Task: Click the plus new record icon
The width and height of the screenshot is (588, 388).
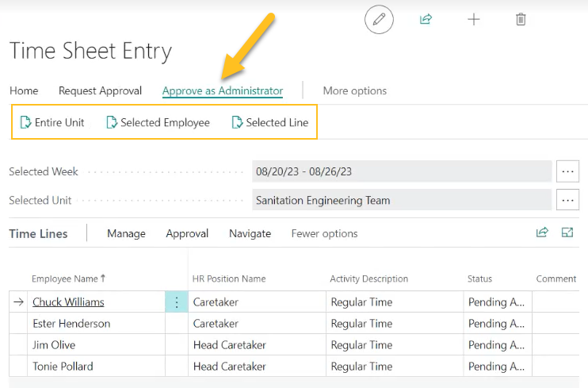Action: pyautogui.click(x=473, y=19)
